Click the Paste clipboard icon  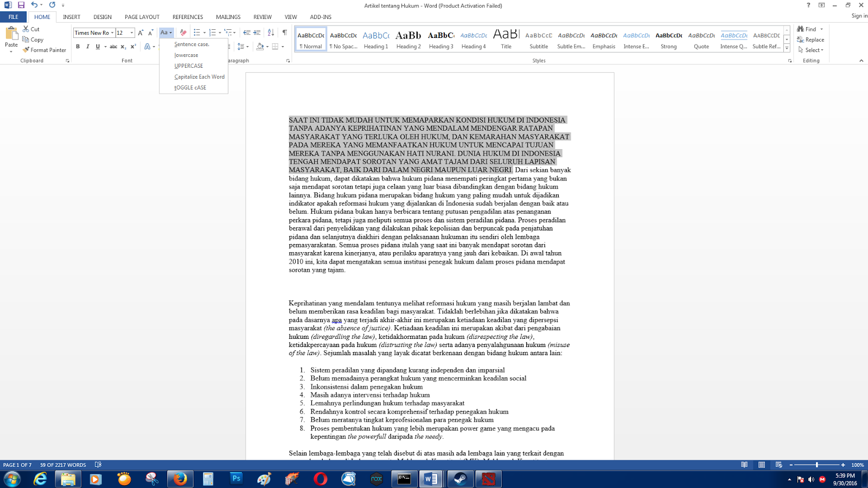pos(11,34)
